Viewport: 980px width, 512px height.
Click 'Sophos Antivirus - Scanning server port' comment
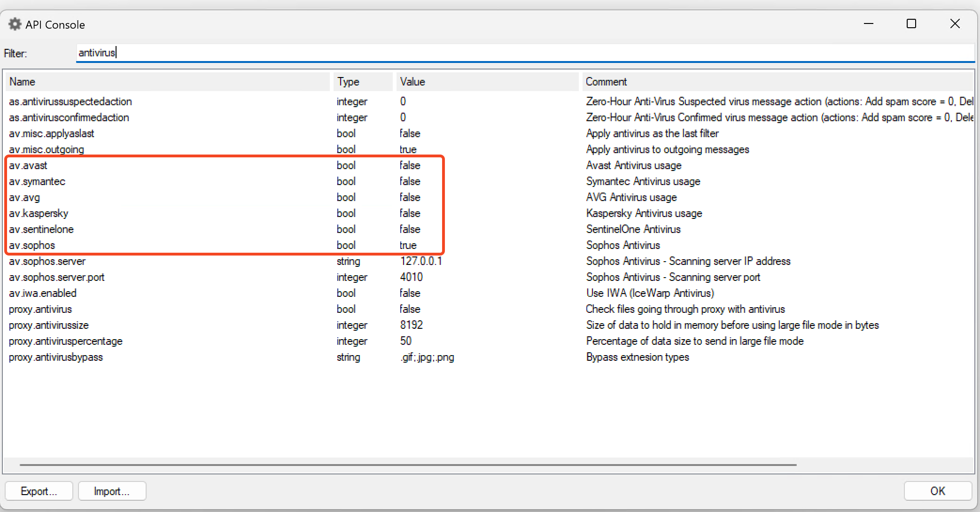tap(673, 277)
